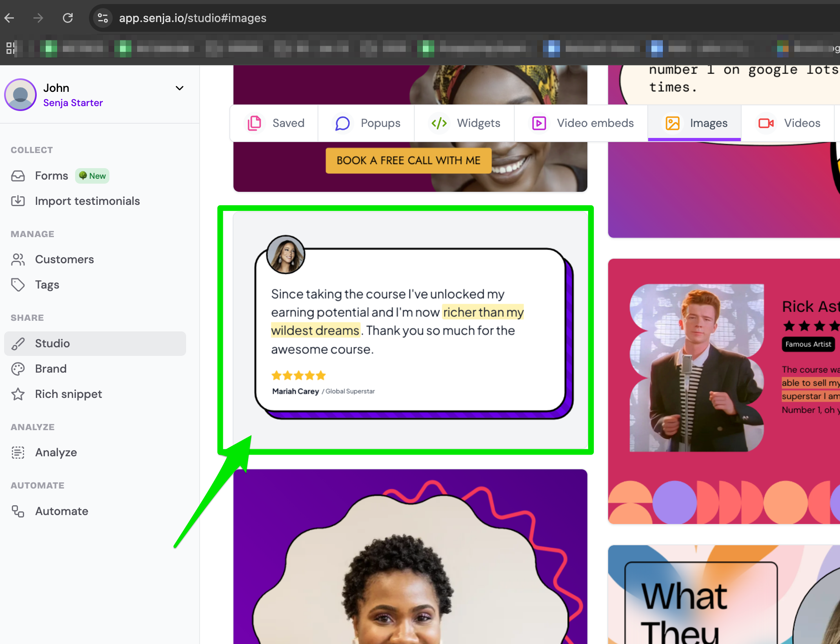Click the Import testimonials download icon
This screenshot has width=840, height=644.
tap(18, 201)
